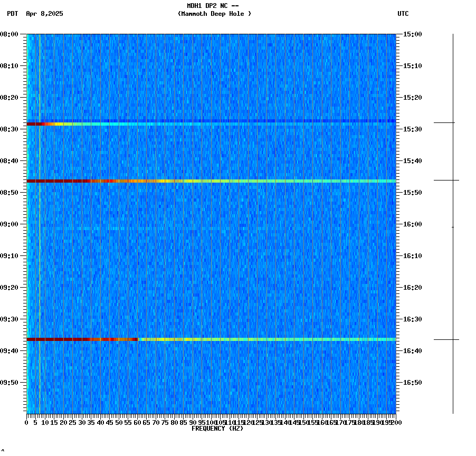Select the Mammoth Deep Hole label

214,14
